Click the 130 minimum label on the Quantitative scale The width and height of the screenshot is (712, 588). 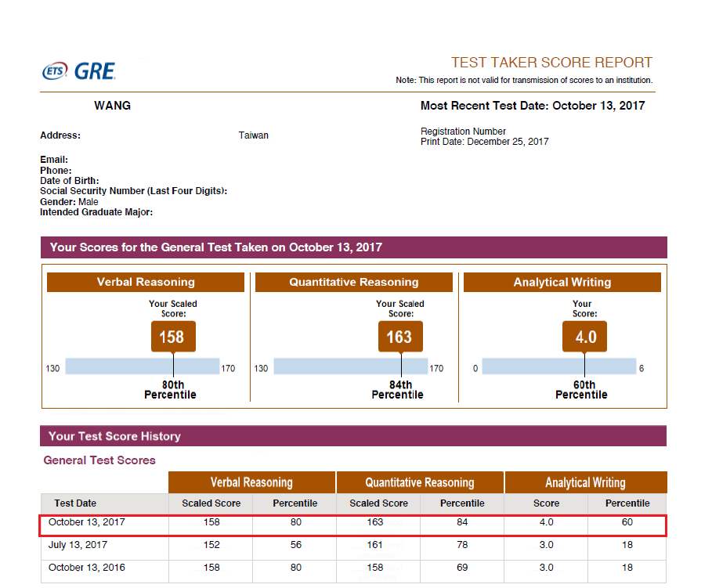click(x=261, y=368)
